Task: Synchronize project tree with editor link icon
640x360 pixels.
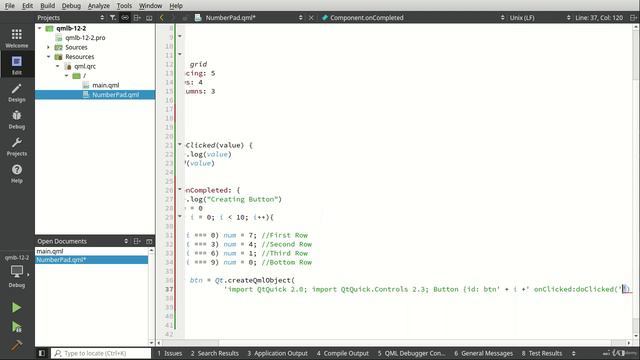Action: (x=125, y=18)
